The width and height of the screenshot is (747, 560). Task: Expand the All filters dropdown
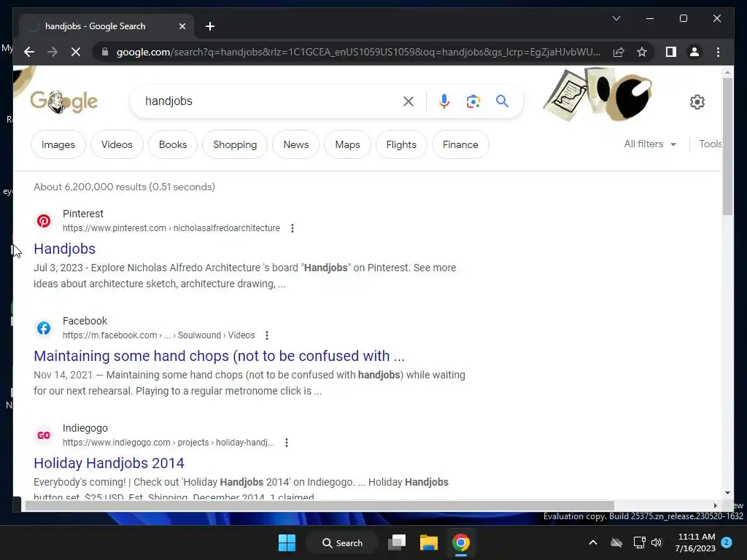[x=650, y=144]
